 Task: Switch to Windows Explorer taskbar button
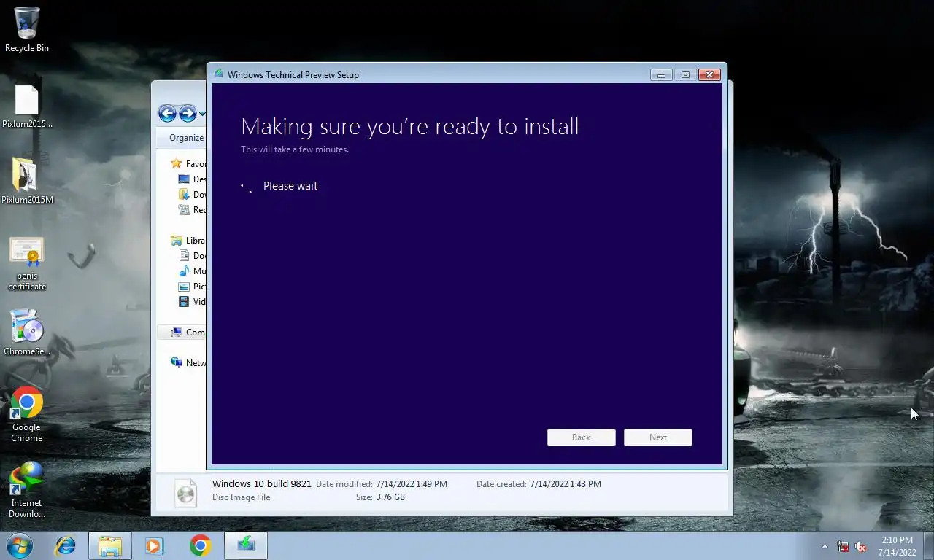click(110, 545)
